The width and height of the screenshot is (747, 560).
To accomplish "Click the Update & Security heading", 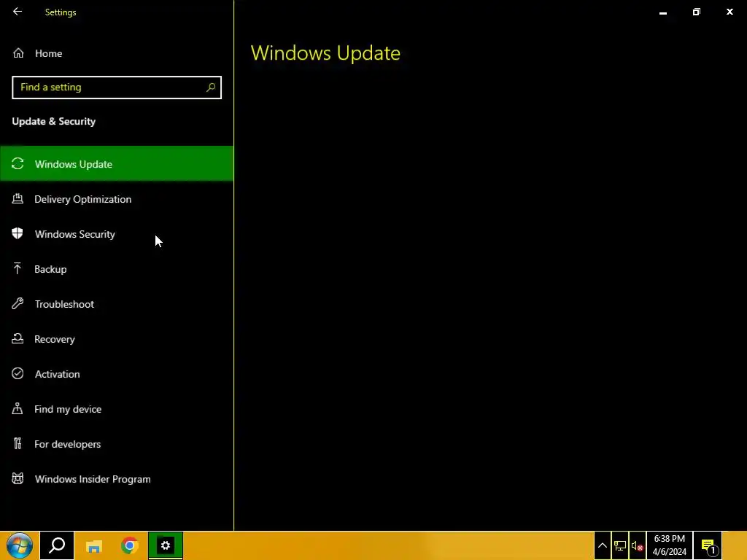I will [x=54, y=122].
